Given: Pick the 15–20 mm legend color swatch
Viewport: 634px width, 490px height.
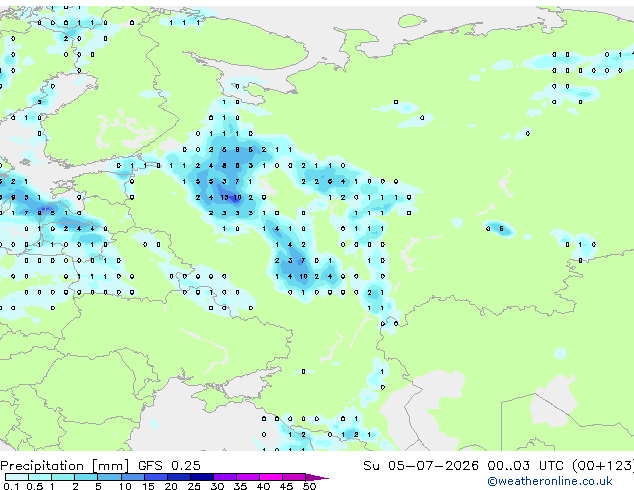Looking at the screenshot, I should pos(155,477).
